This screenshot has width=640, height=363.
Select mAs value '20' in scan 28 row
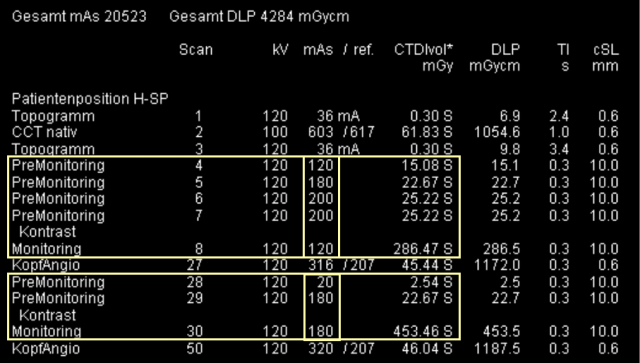coord(325,282)
